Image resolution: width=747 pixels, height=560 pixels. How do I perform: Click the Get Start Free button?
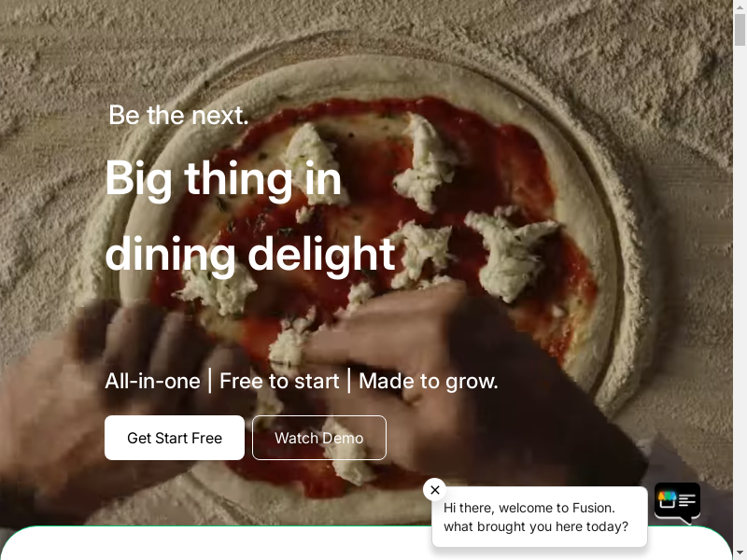coord(175,438)
